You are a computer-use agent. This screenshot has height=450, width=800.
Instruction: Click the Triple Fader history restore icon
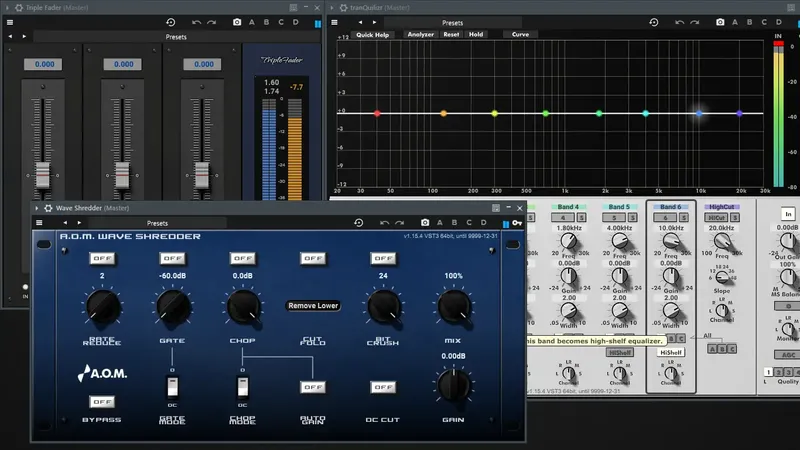pyautogui.click(x=171, y=22)
